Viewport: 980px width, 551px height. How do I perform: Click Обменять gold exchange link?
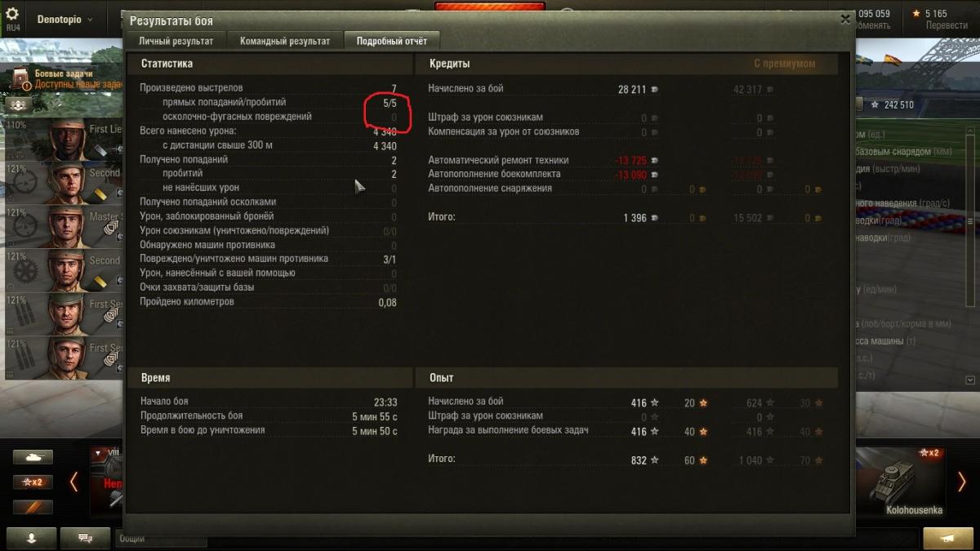pos(871,25)
